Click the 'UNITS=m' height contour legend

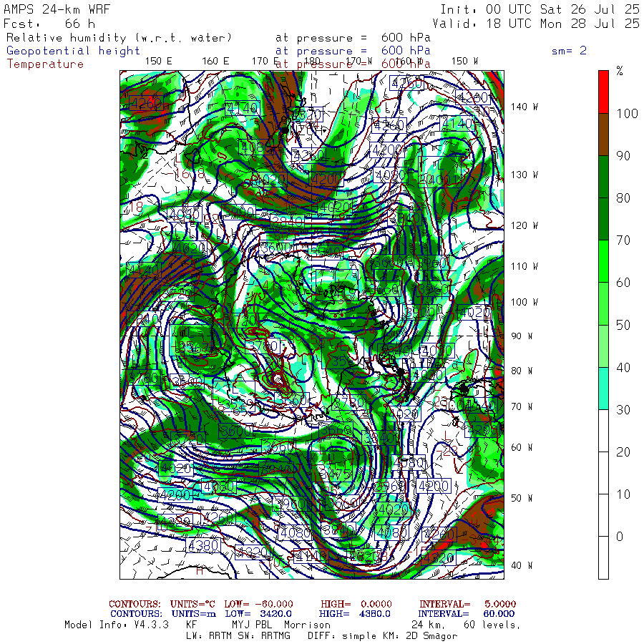click(x=194, y=614)
